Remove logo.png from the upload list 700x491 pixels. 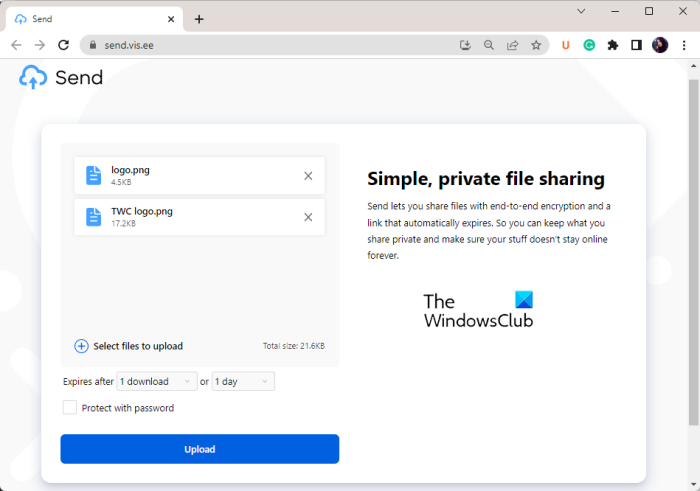[x=308, y=176]
